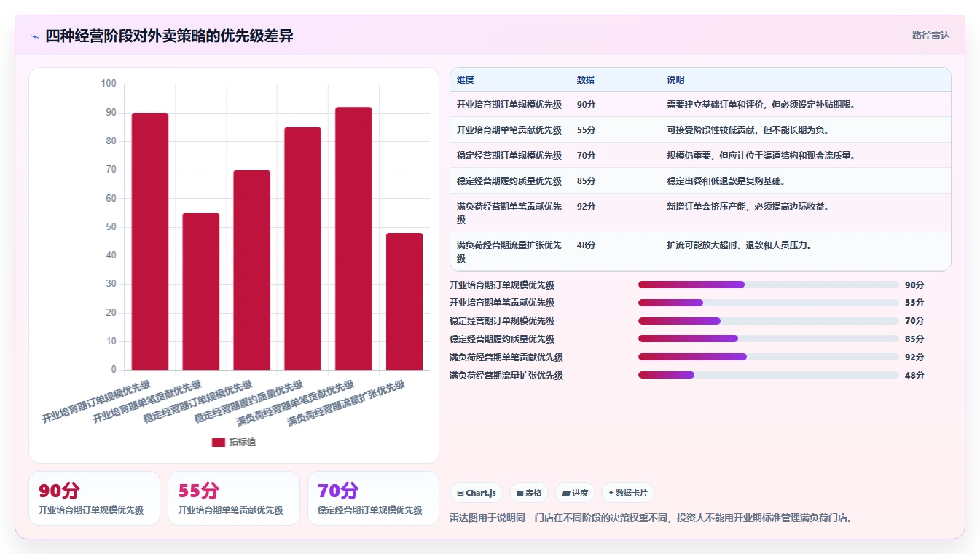Click description 可接受阶段性较低贡献，但不能长期为负。
Image resolution: width=980 pixels, height=554 pixels.
(748, 130)
